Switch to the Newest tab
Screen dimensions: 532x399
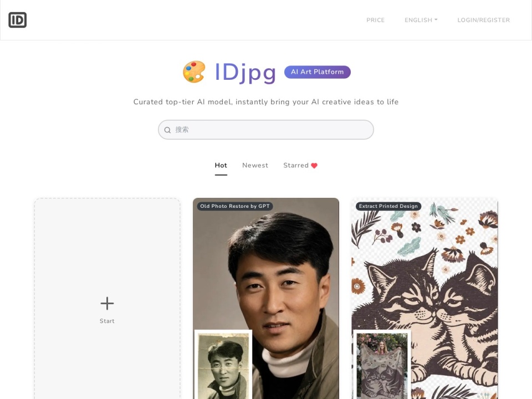[x=255, y=165]
